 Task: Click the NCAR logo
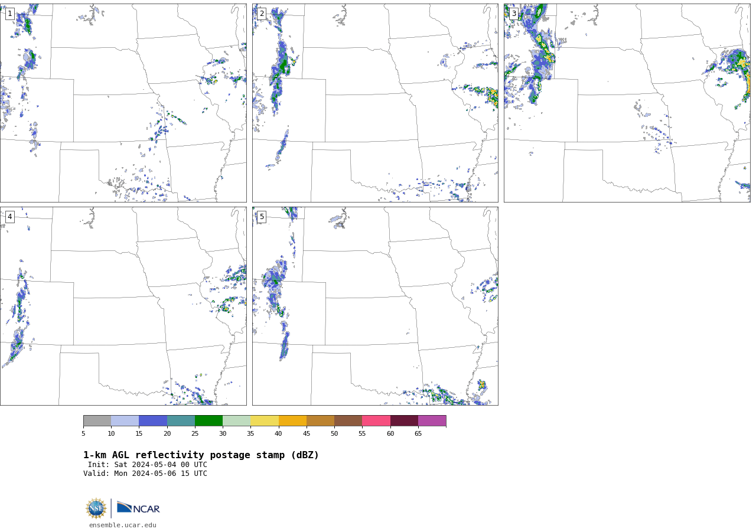[138, 508]
